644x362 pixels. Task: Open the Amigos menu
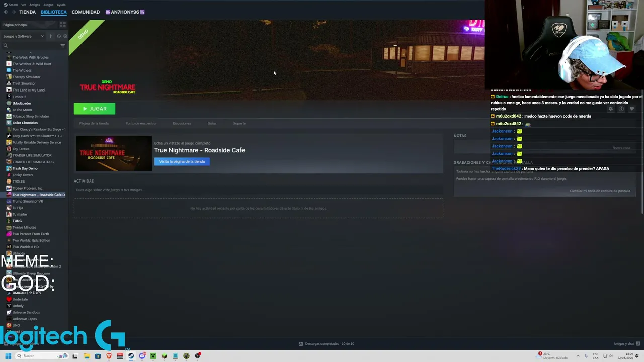35,5
